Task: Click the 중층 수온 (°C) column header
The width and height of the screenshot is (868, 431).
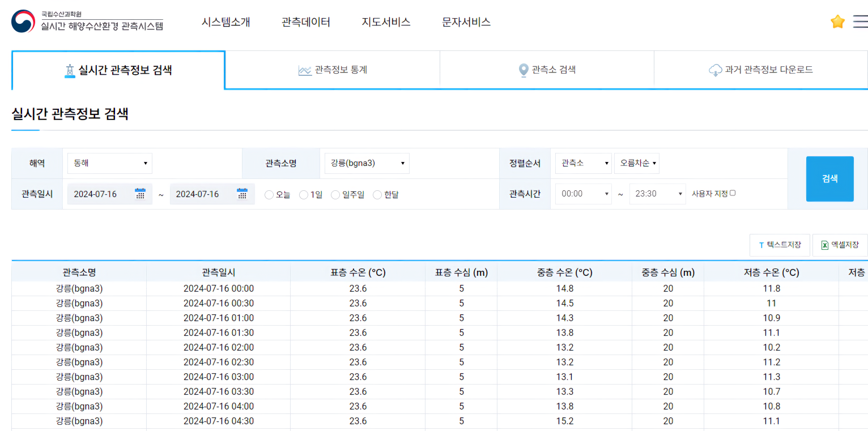Action: pyautogui.click(x=565, y=272)
